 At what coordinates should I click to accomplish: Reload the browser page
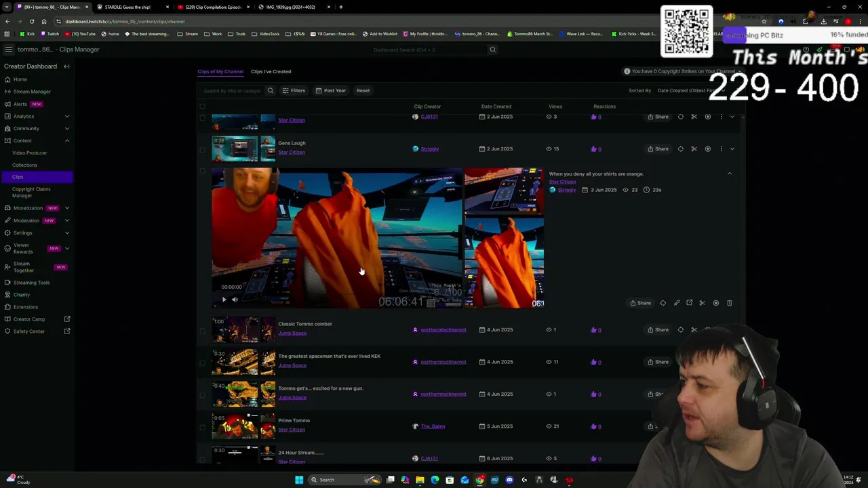[x=32, y=21]
